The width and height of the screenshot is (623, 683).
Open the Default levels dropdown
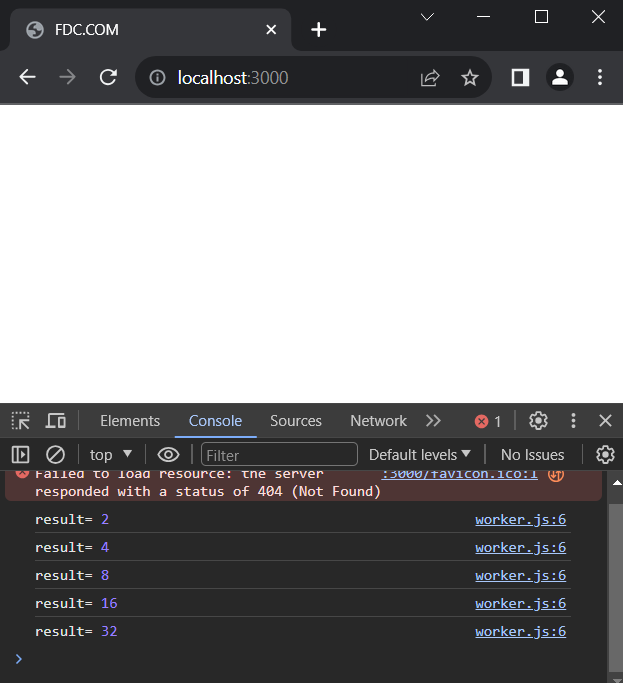tap(419, 454)
